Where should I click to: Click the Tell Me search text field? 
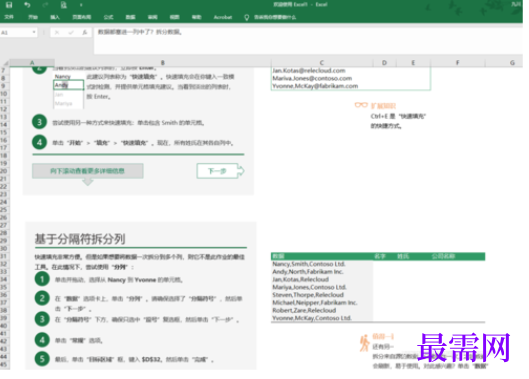pyautogui.click(x=275, y=17)
